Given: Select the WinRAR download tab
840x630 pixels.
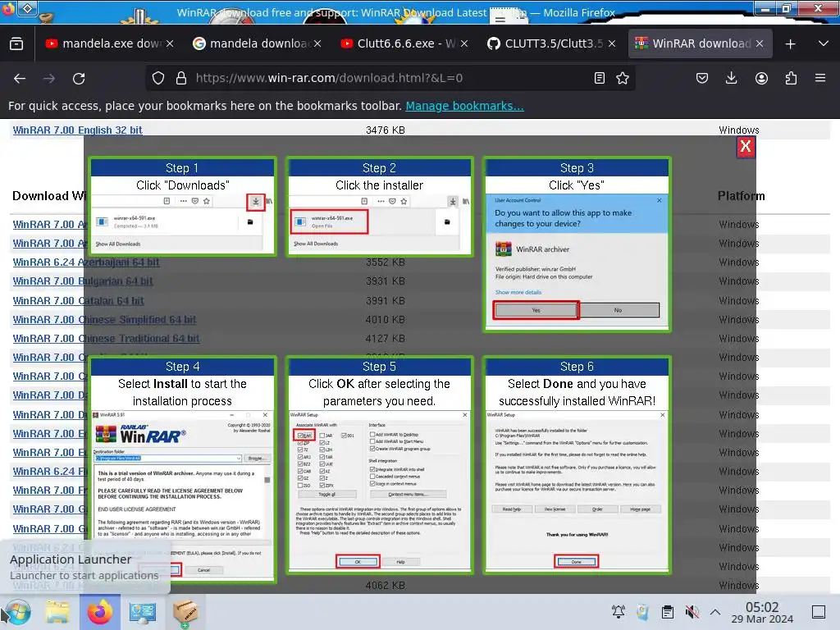Looking at the screenshot, I should [x=700, y=43].
